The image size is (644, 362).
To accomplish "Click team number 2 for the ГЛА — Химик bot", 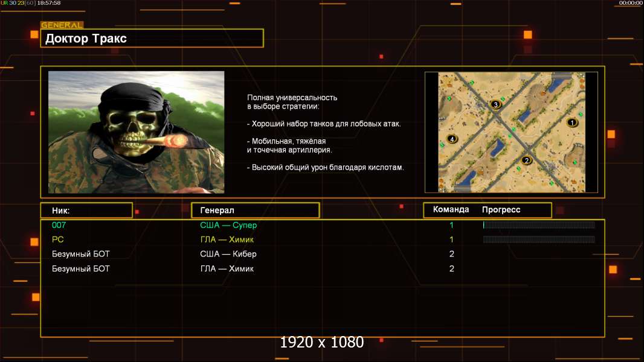I will point(451,268).
